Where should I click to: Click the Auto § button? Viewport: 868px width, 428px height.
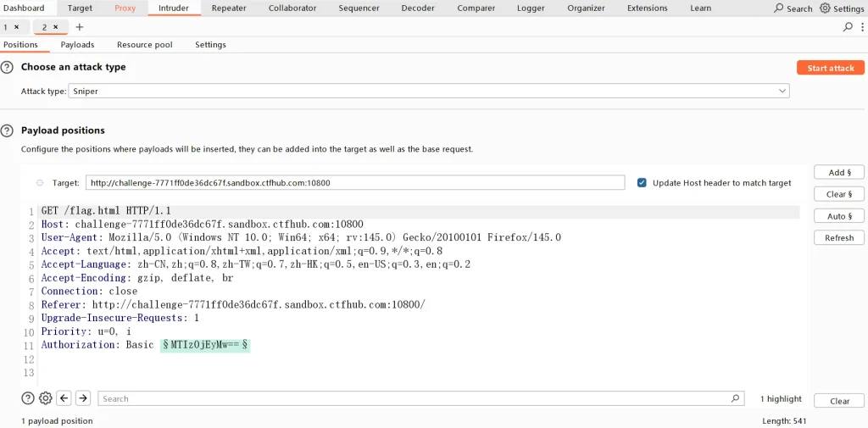838,216
